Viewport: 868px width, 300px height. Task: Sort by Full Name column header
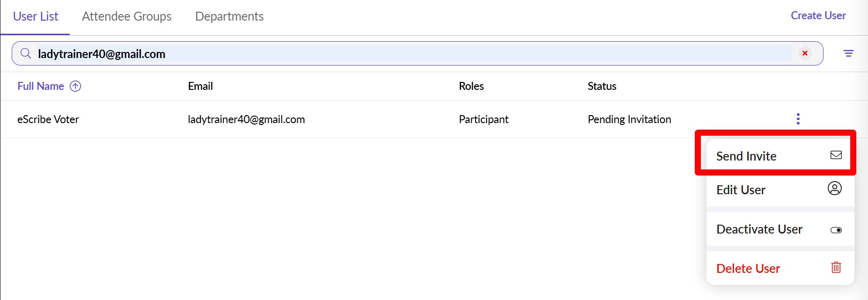click(41, 86)
